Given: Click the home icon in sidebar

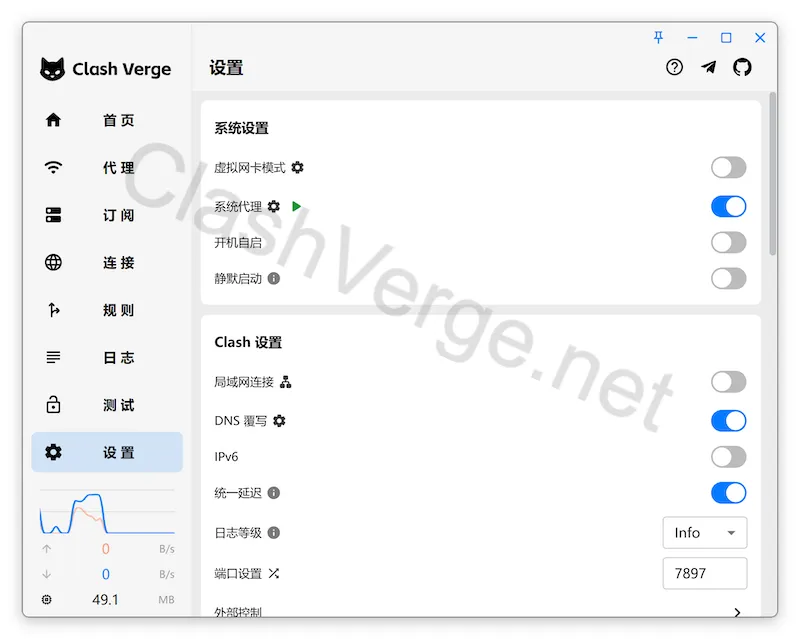Looking at the screenshot, I should coord(53,120).
